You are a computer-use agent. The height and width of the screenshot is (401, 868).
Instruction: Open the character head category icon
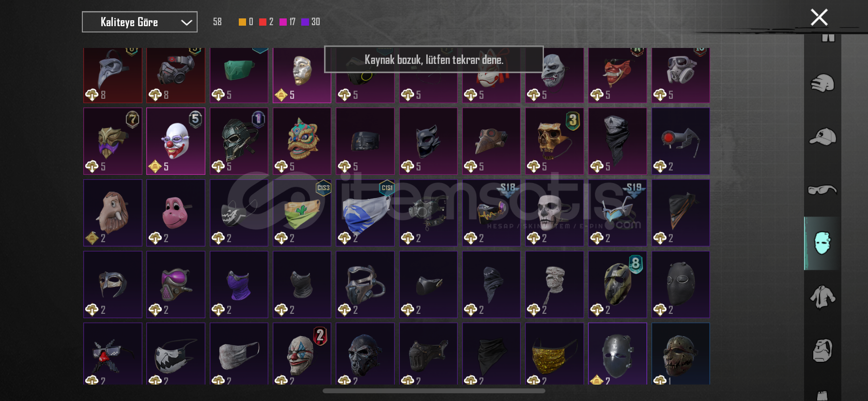(822, 350)
